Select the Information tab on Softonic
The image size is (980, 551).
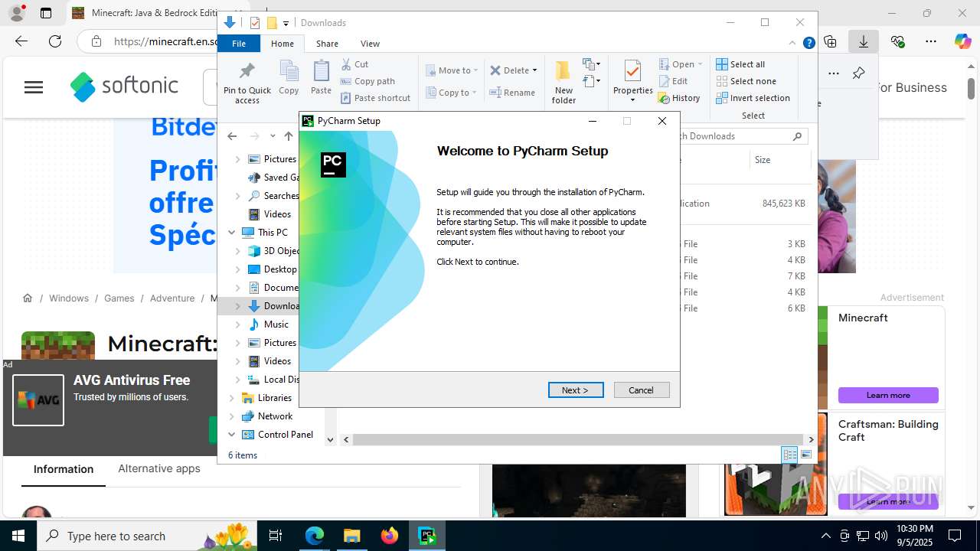tap(64, 469)
